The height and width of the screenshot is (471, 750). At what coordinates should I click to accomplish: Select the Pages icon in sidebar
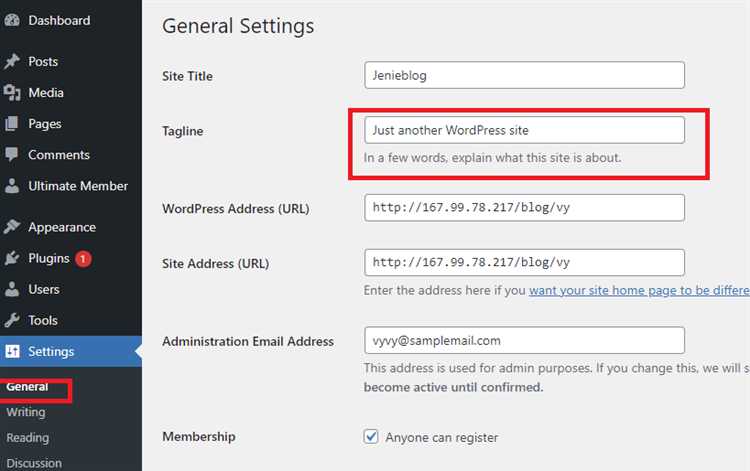click(12, 123)
